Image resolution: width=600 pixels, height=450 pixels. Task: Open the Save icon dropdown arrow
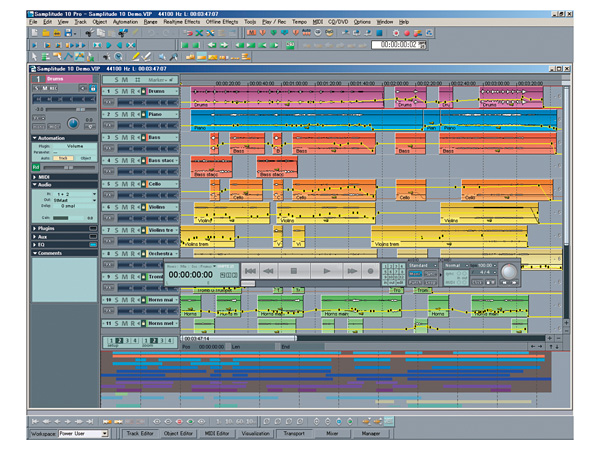(x=75, y=34)
